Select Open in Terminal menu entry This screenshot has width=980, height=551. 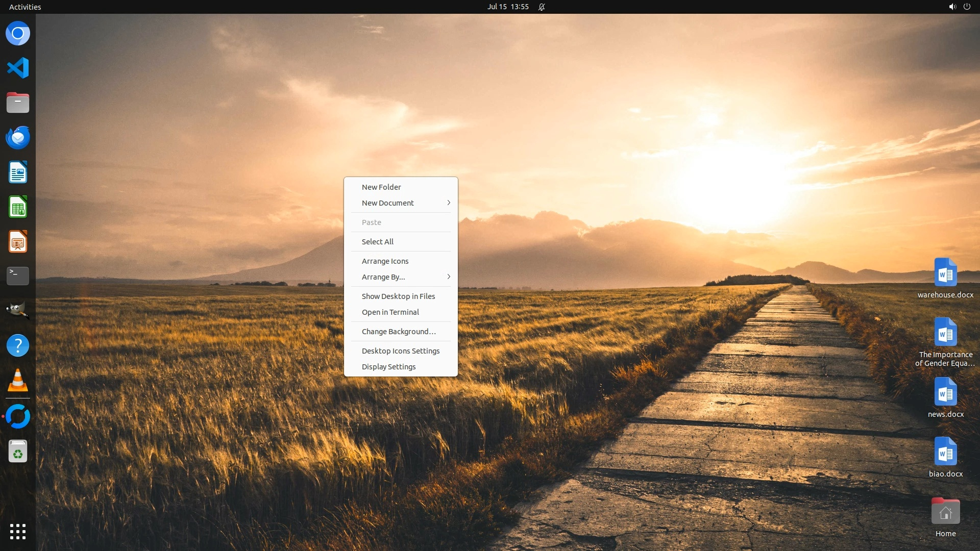coord(390,312)
